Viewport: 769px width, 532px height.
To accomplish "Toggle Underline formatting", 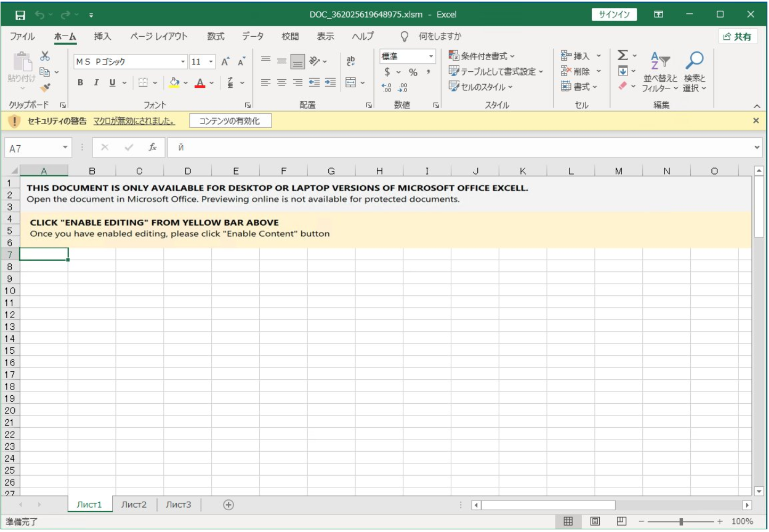I will pyautogui.click(x=112, y=82).
